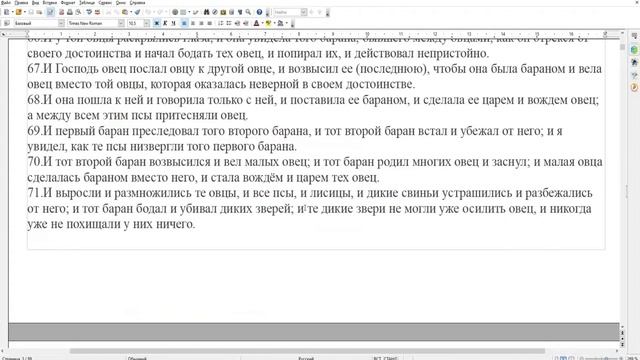Open table grid dropdown arrow

[189, 12]
